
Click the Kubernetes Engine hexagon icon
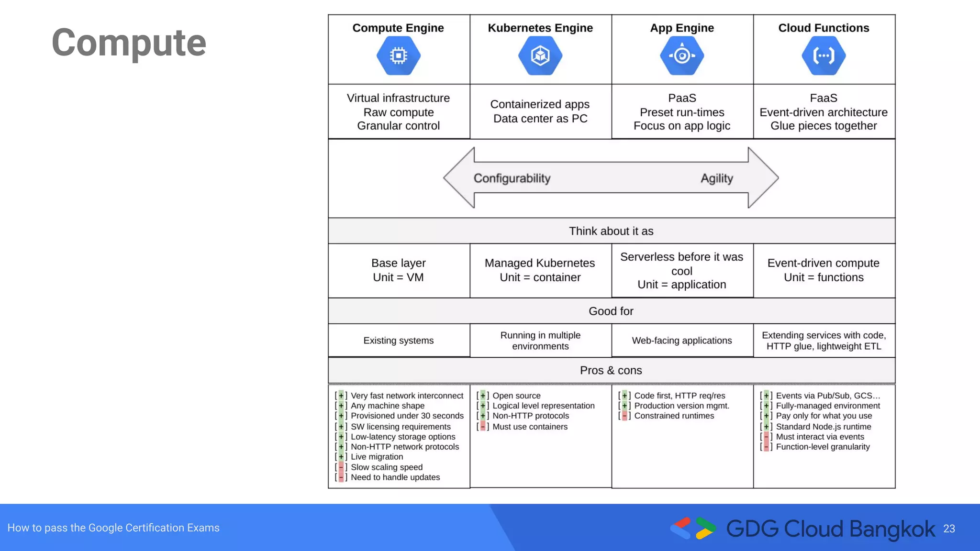coord(540,55)
